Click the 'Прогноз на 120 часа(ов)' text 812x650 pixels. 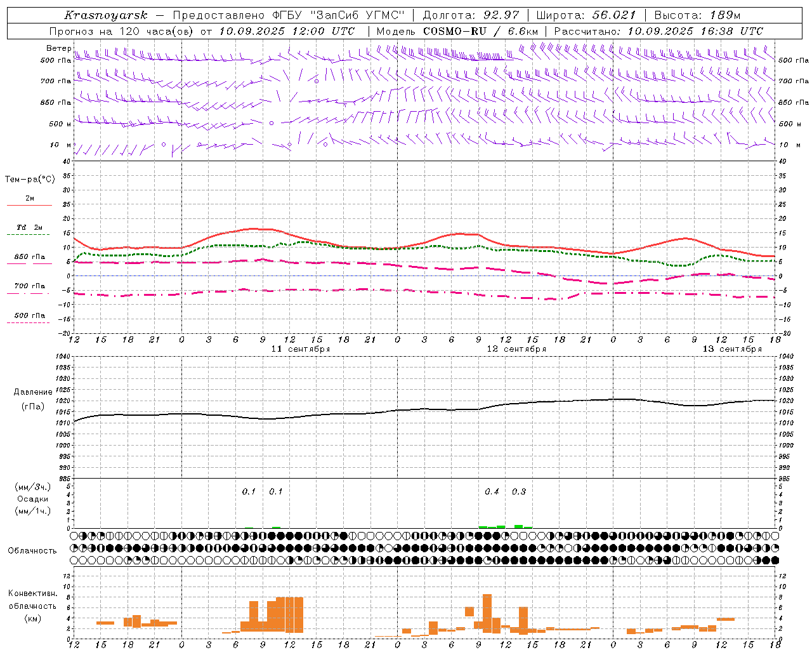(122, 31)
